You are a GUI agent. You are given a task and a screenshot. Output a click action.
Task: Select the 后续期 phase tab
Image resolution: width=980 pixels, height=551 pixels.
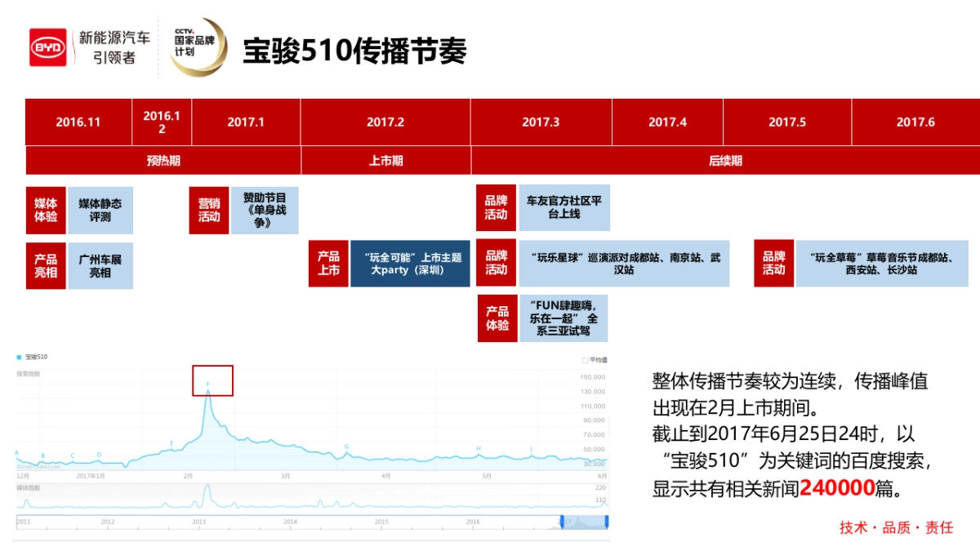[724, 161]
